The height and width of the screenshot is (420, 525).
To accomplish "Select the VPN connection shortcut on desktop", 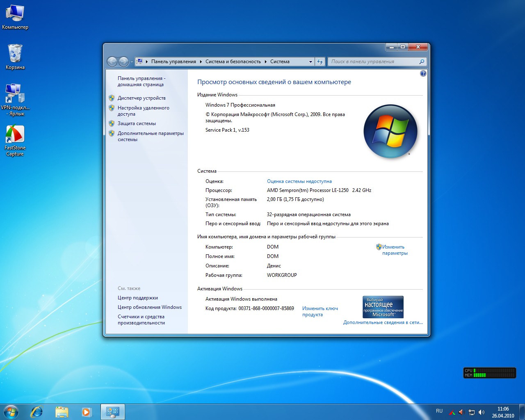I will 15,100.
